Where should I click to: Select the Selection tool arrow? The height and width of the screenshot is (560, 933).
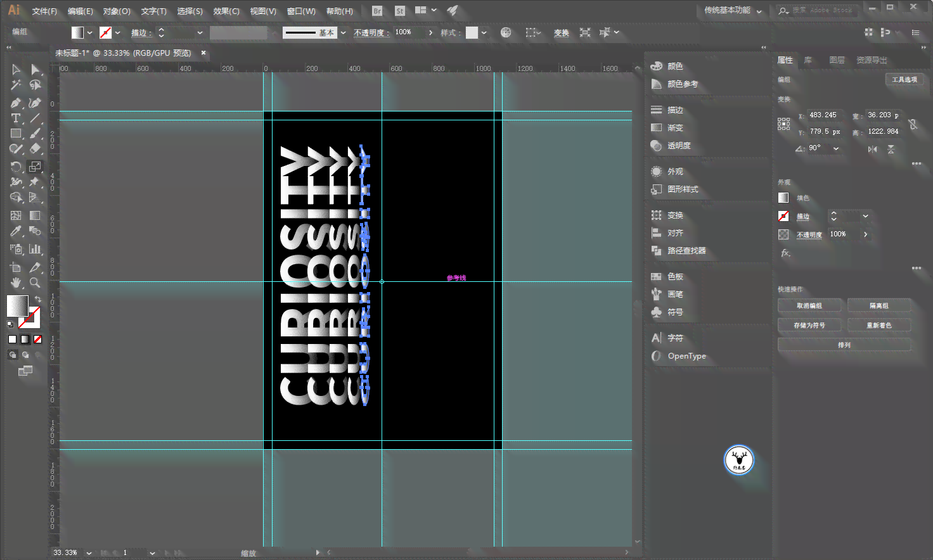pos(16,69)
